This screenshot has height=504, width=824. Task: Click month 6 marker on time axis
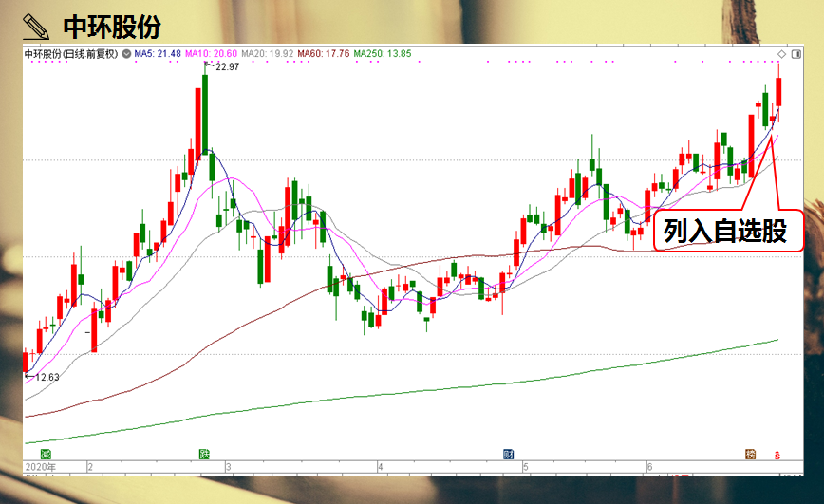pos(649,467)
